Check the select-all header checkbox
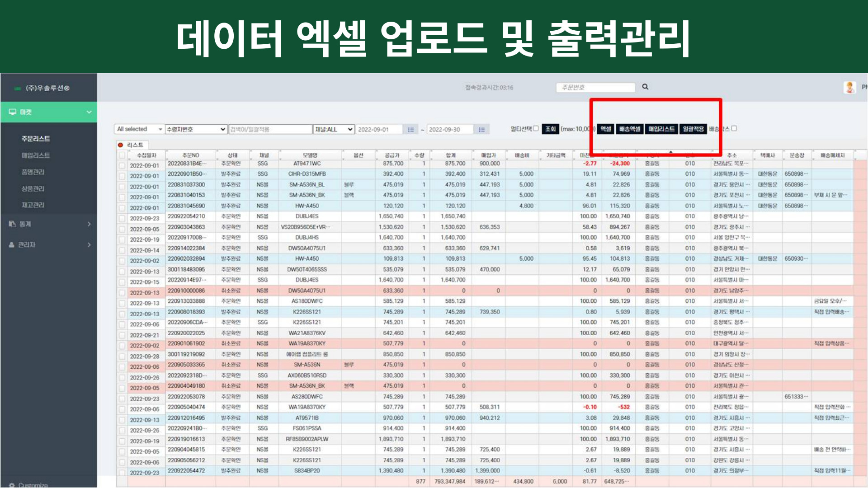 click(122, 155)
